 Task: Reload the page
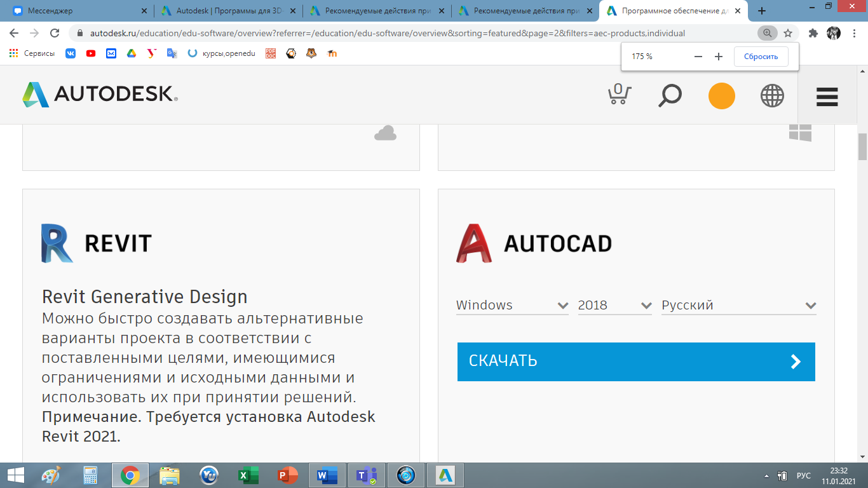[55, 33]
